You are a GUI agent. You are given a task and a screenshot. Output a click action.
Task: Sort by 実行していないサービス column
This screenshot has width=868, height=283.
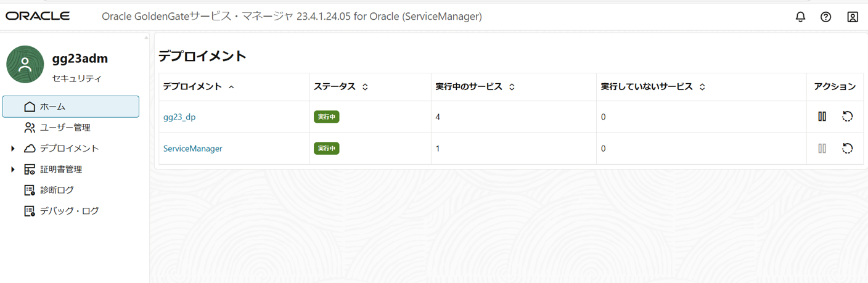702,87
